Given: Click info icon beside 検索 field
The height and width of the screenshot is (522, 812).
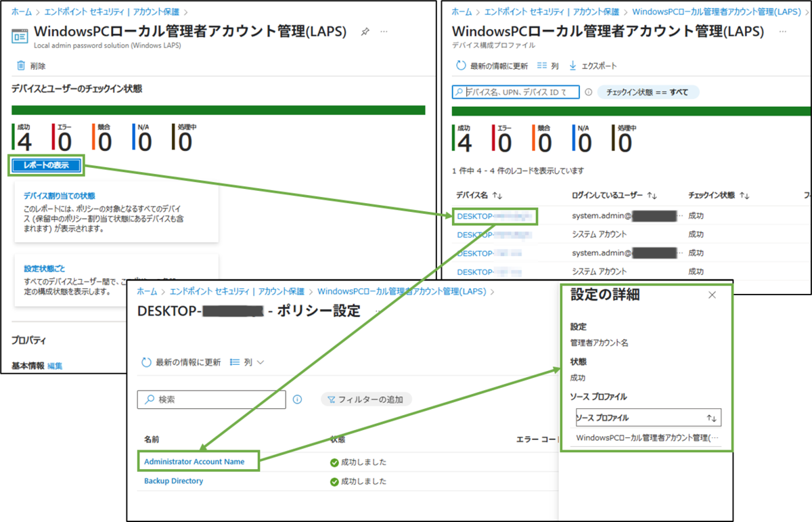Looking at the screenshot, I should point(297,399).
